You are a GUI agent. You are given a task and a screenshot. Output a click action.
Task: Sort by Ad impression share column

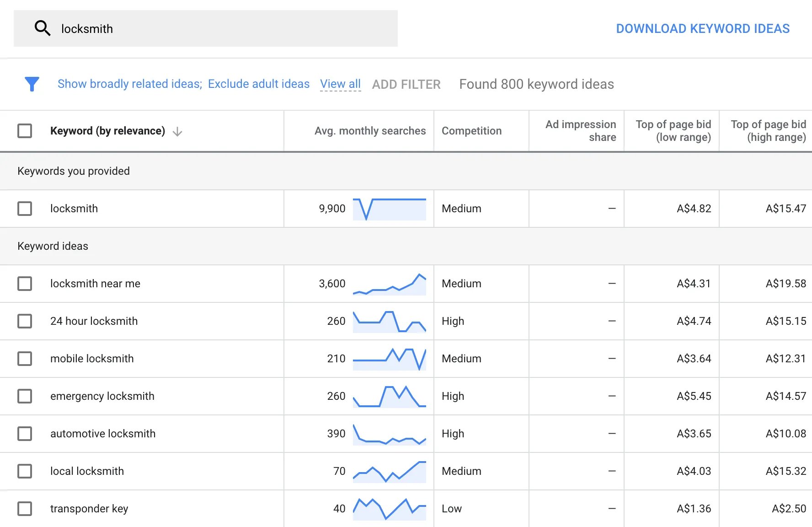[581, 131]
